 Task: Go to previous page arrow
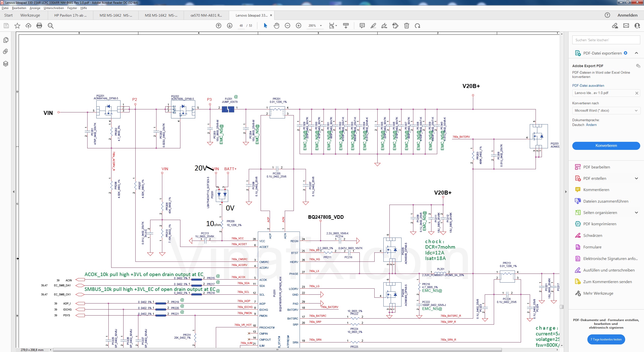[219, 26]
